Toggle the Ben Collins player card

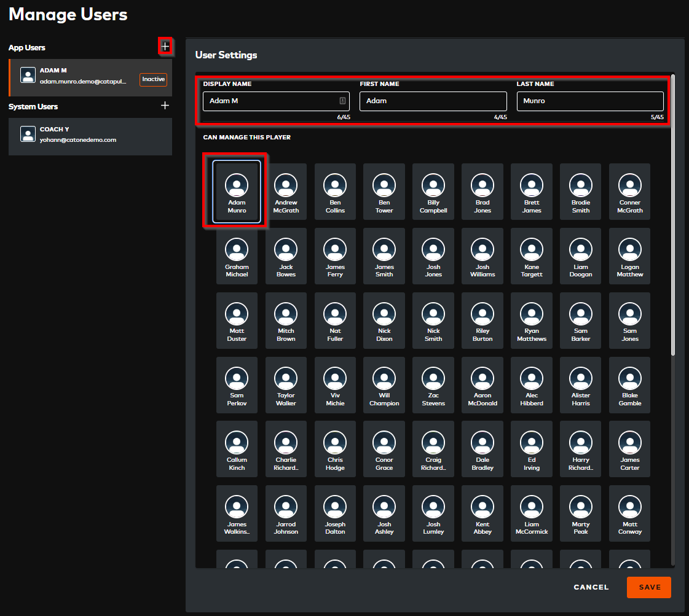[x=335, y=192]
